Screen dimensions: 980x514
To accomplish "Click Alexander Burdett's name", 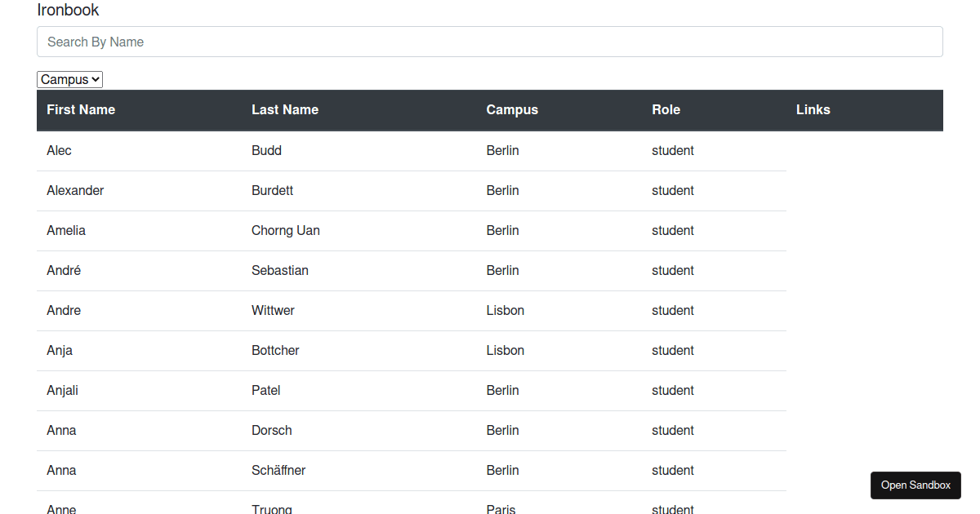I will pyautogui.click(x=75, y=190).
